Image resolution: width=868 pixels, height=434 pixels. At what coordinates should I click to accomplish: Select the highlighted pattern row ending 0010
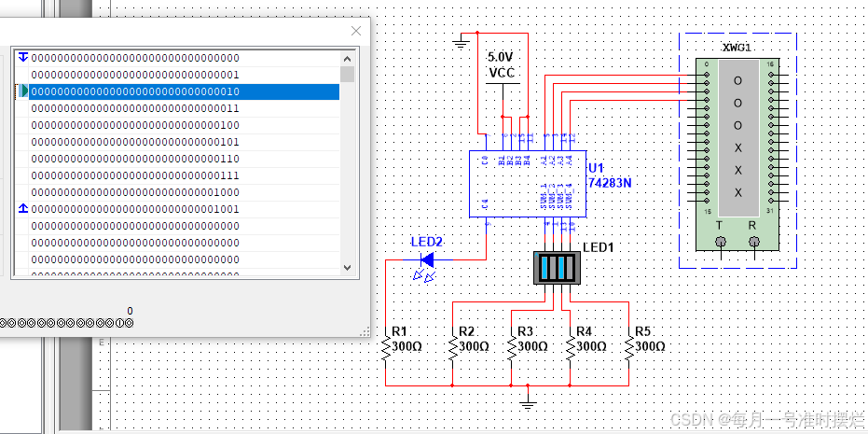184,91
